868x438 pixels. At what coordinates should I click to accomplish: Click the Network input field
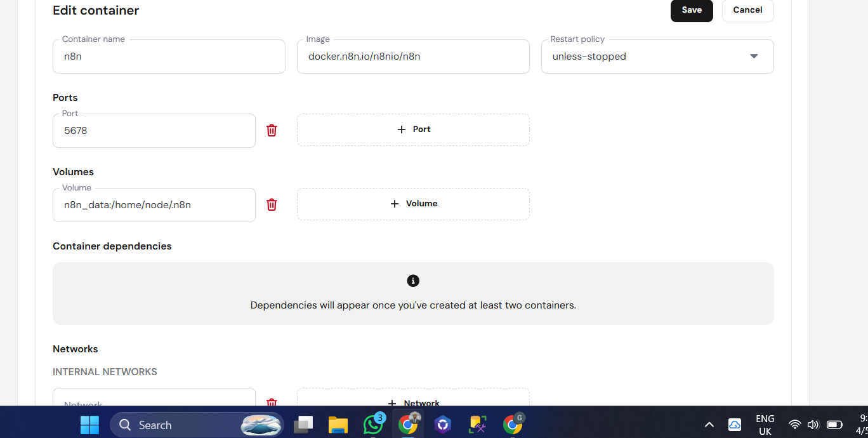point(154,397)
